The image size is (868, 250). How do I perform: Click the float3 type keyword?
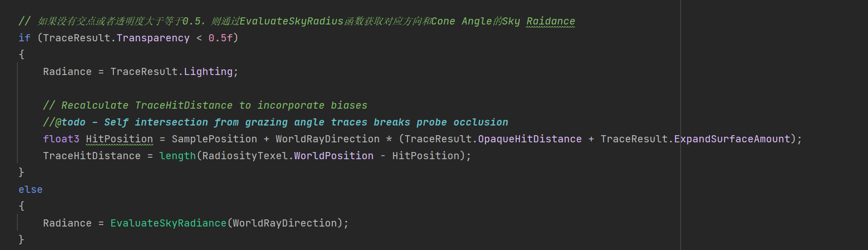tap(61, 139)
